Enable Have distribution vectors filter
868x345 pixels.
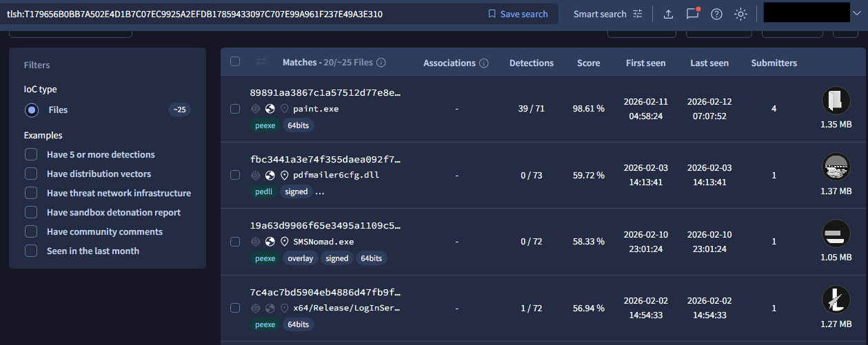31,174
